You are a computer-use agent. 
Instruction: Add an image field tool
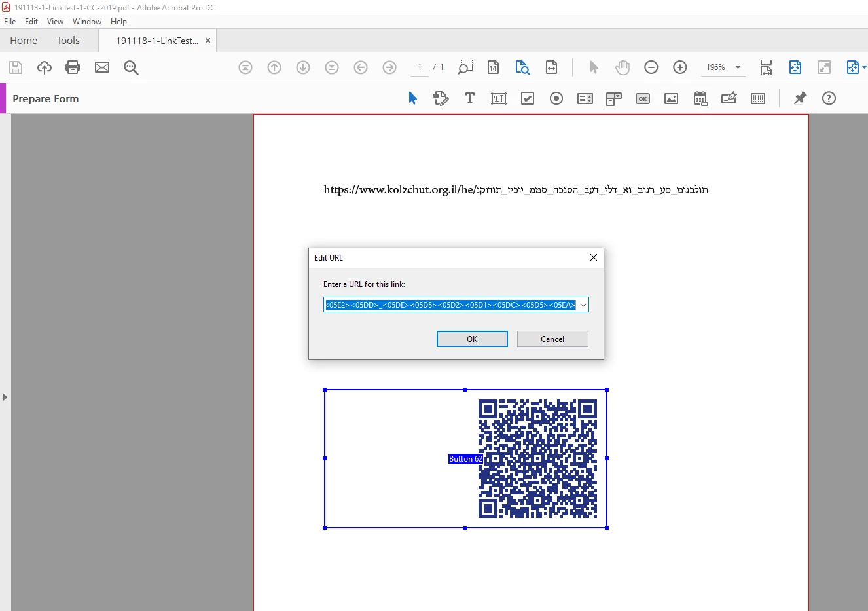[x=672, y=98]
